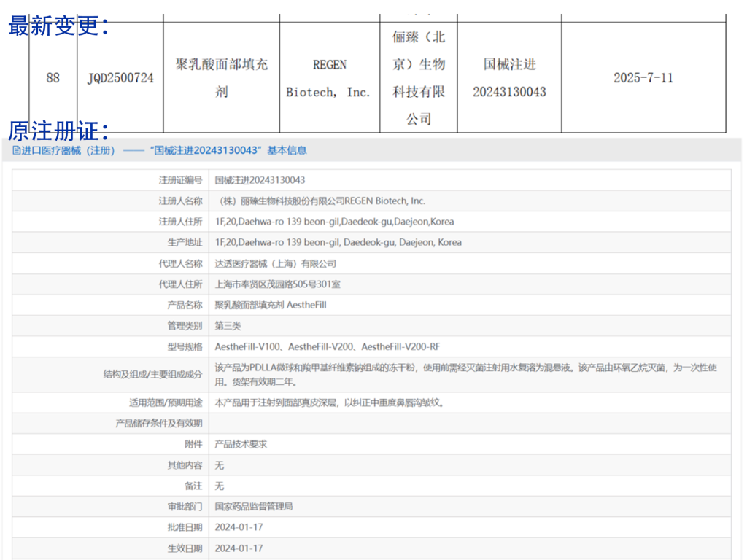747x560 pixels.
Task: Click the 最新变更 heading
Action: coord(58,26)
